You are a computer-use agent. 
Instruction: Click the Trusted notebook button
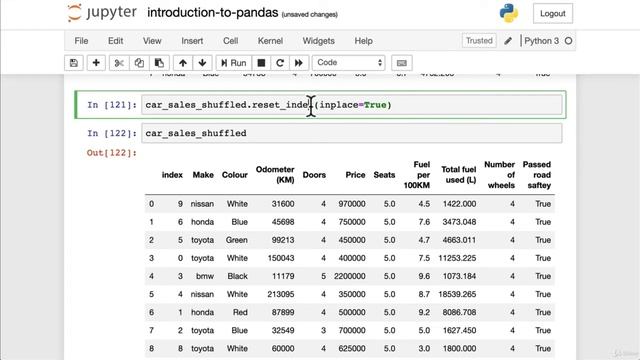(479, 41)
